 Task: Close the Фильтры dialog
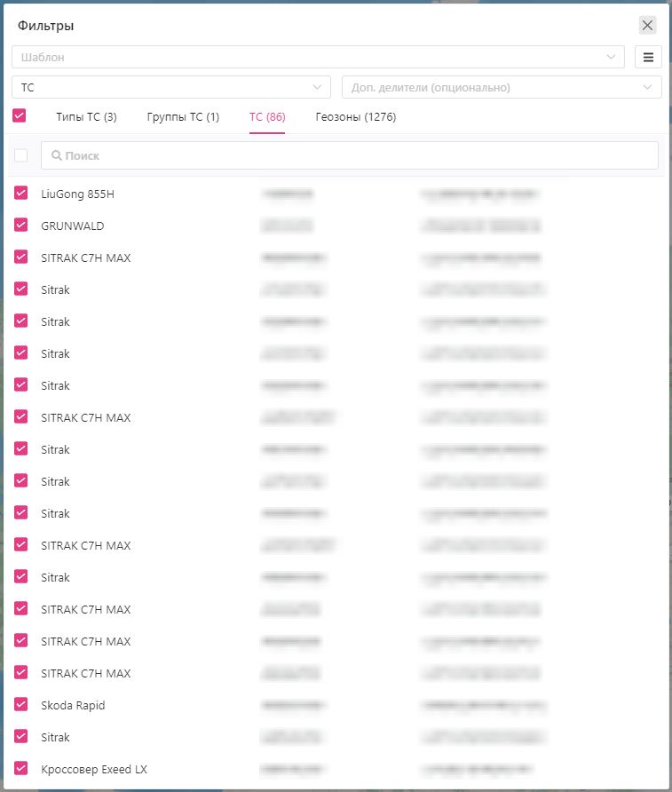point(647,25)
